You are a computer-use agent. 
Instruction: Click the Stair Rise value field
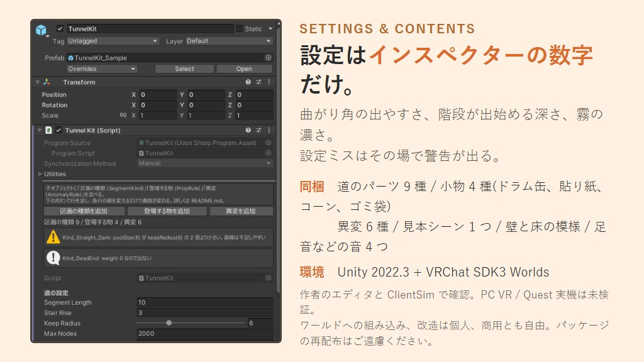tap(205, 313)
